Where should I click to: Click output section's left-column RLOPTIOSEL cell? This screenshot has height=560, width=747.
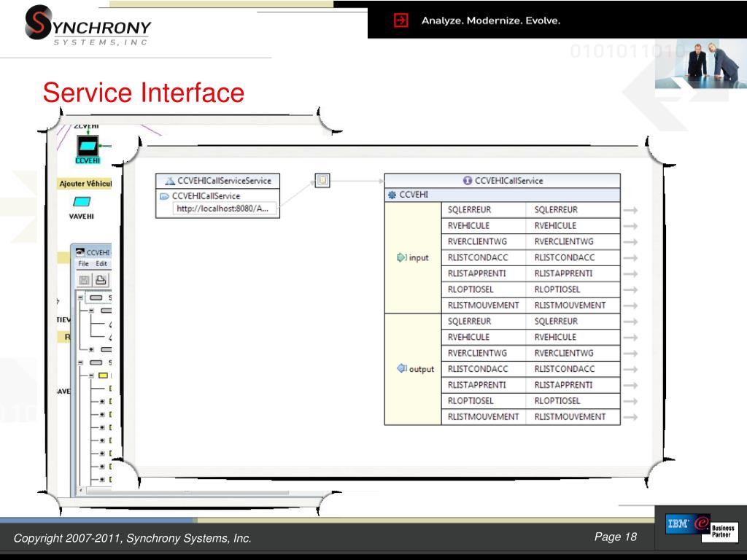coord(484,401)
